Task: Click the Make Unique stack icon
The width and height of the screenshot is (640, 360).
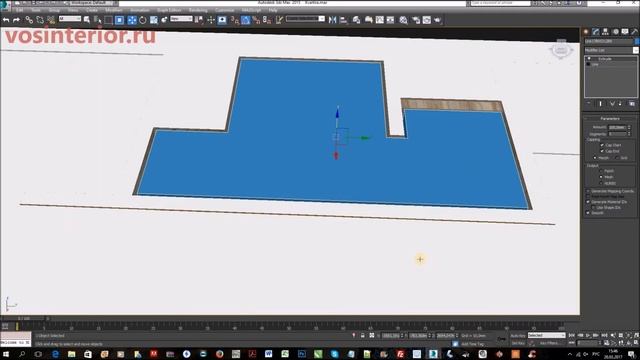Action: [612, 104]
